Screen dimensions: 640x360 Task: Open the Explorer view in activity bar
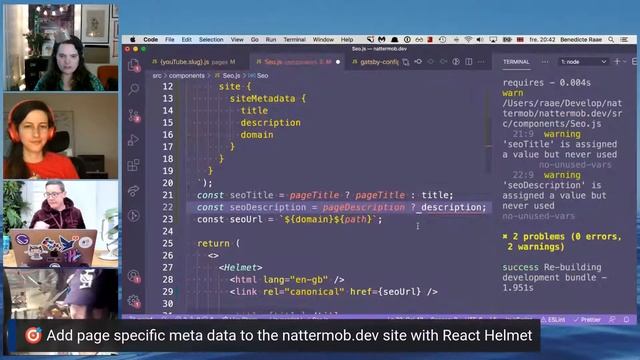tap(133, 65)
